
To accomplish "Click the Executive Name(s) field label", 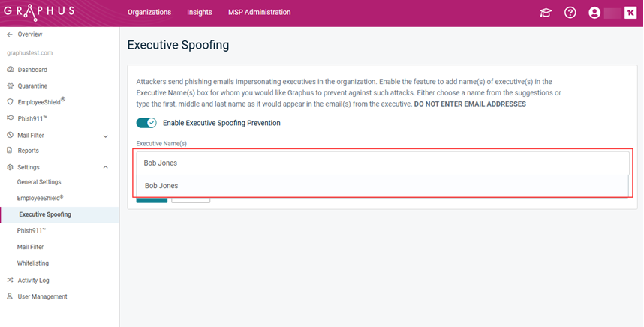I will pos(161,143).
